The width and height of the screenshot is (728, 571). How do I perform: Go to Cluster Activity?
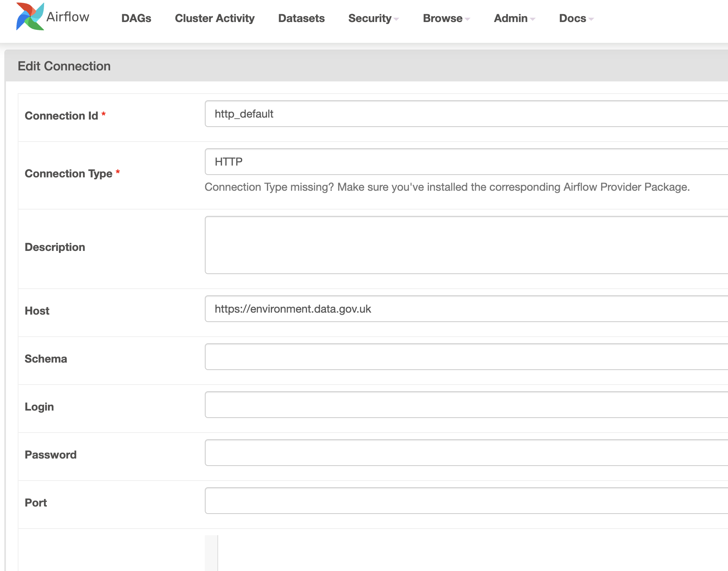click(215, 18)
